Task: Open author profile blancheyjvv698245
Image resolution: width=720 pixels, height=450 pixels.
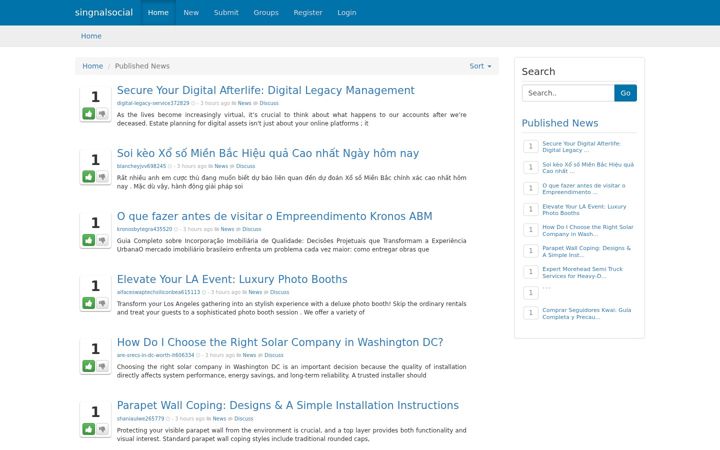Action: 141,166
